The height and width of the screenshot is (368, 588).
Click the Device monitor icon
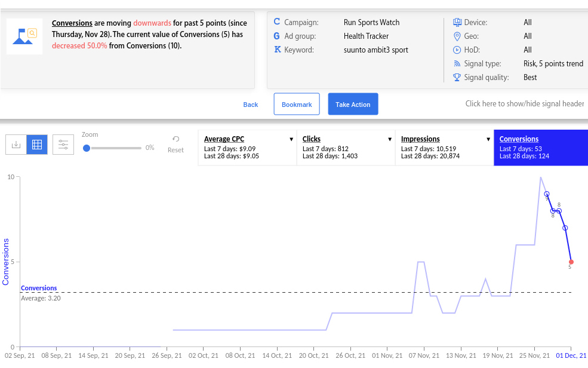click(x=457, y=23)
